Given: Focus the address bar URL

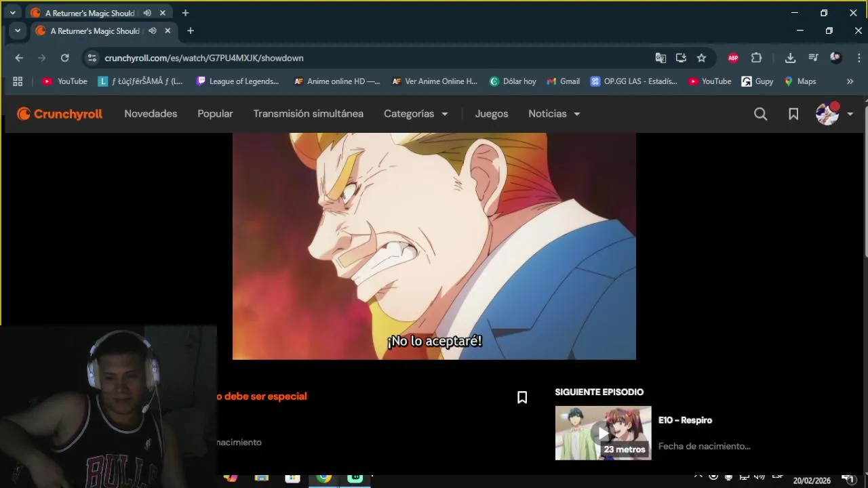Looking at the screenshot, I should pyautogui.click(x=203, y=58).
